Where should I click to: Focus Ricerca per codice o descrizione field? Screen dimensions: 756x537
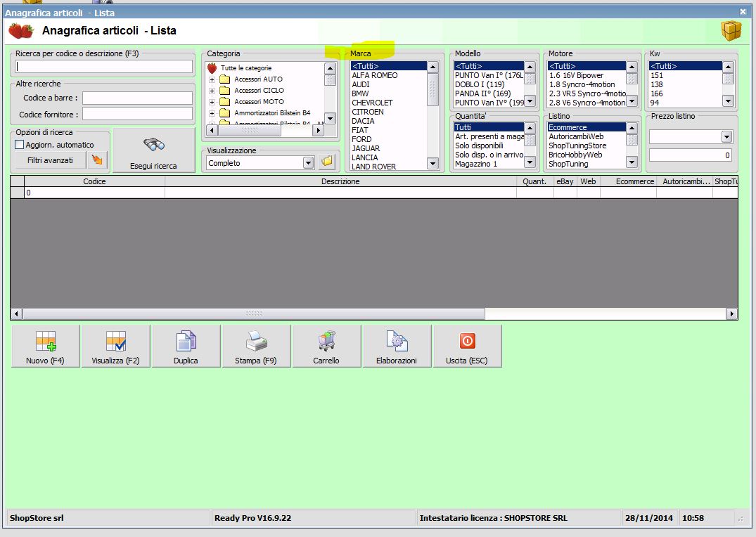[103, 67]
